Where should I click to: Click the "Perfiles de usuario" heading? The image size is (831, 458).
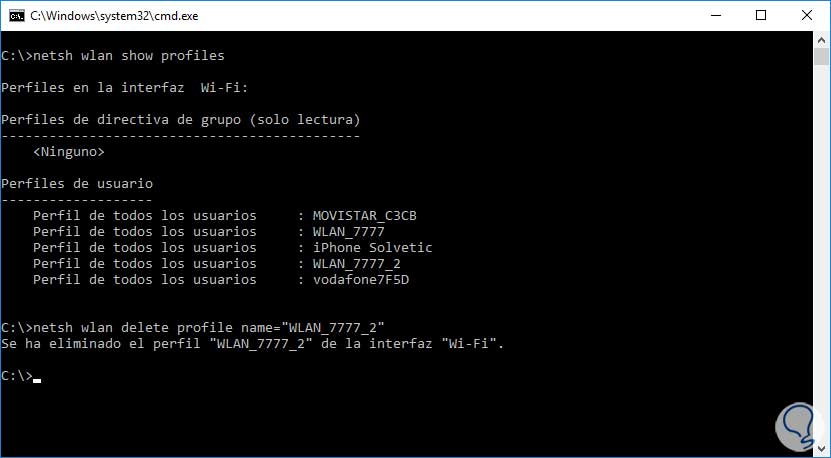[x=77, y=183]
